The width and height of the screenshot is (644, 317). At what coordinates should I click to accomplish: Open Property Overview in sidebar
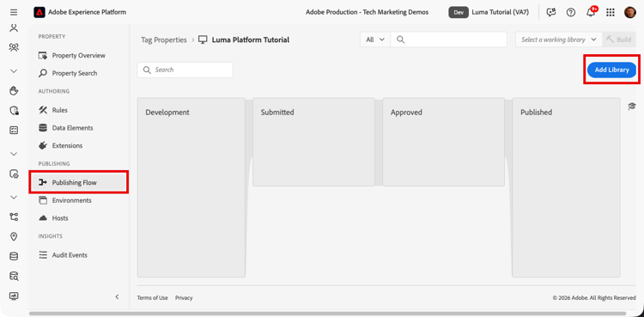(78, 56)
